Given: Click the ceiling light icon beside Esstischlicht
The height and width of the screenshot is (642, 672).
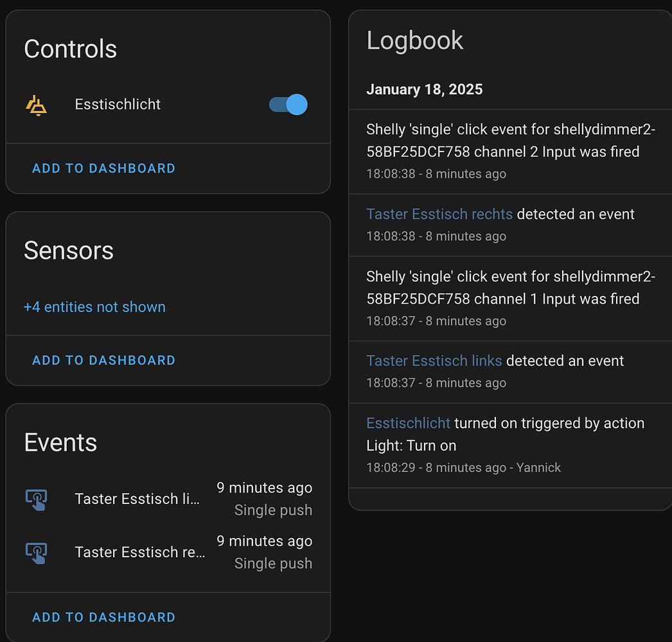Looking at the screenshot, I should (36, 105).
